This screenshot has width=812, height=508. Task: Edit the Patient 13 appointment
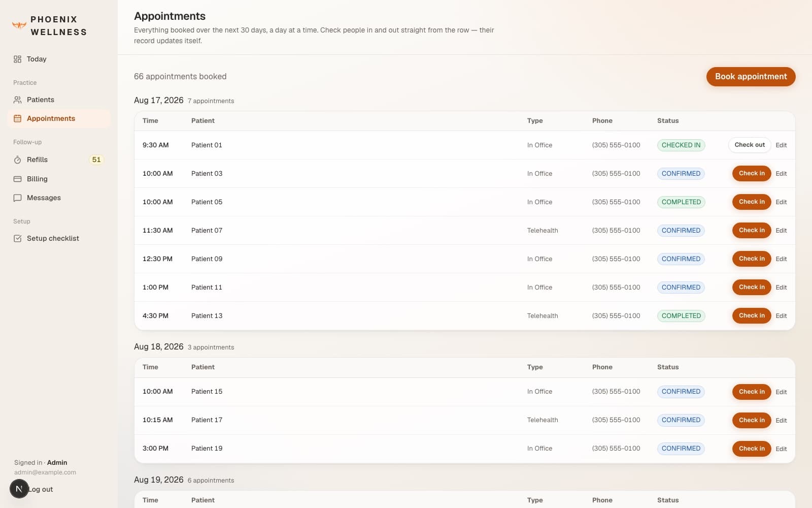(781, 315)
